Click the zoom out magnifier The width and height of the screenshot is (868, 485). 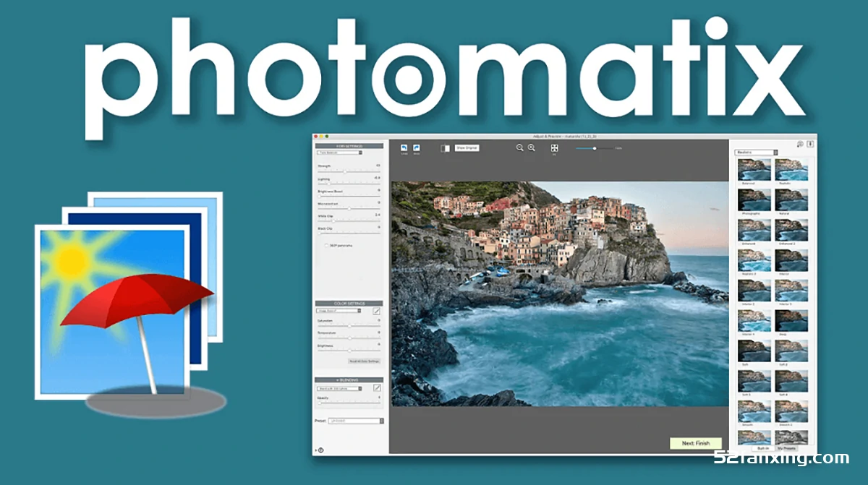coord(519,147)
